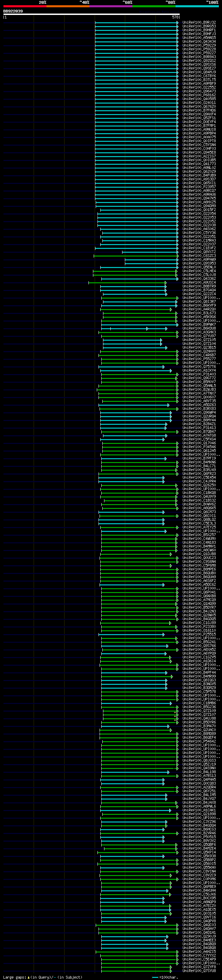Click the UniRef100_B7FMP1 label
The width and height of the screenshot is (222, 980).
pyautogui.click(x=199, y=125)
